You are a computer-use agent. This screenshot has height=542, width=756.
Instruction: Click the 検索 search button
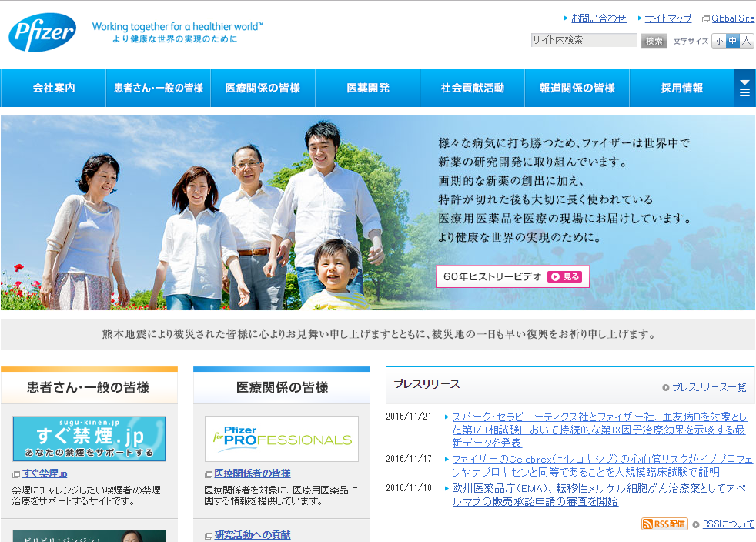654,41
